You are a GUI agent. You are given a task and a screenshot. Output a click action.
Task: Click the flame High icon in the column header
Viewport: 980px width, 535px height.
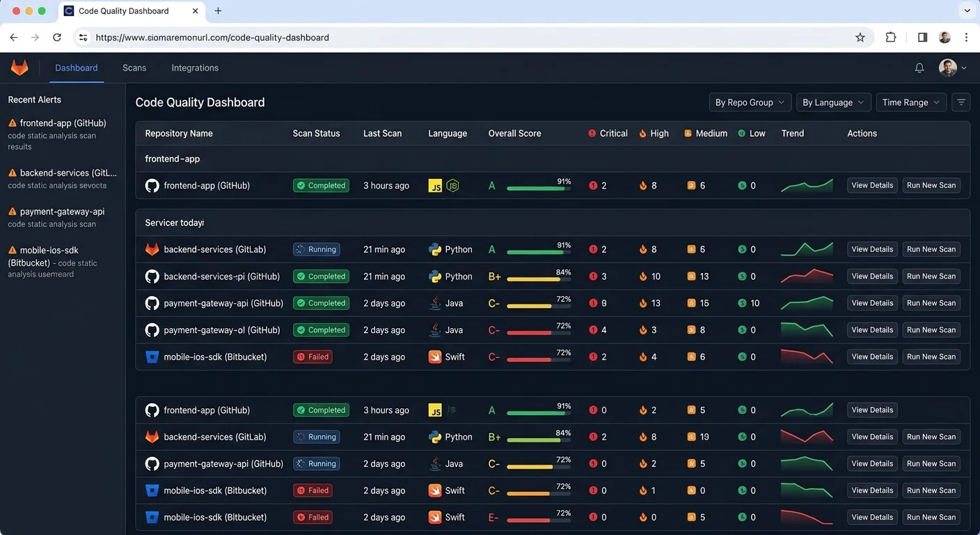point(643,134)
